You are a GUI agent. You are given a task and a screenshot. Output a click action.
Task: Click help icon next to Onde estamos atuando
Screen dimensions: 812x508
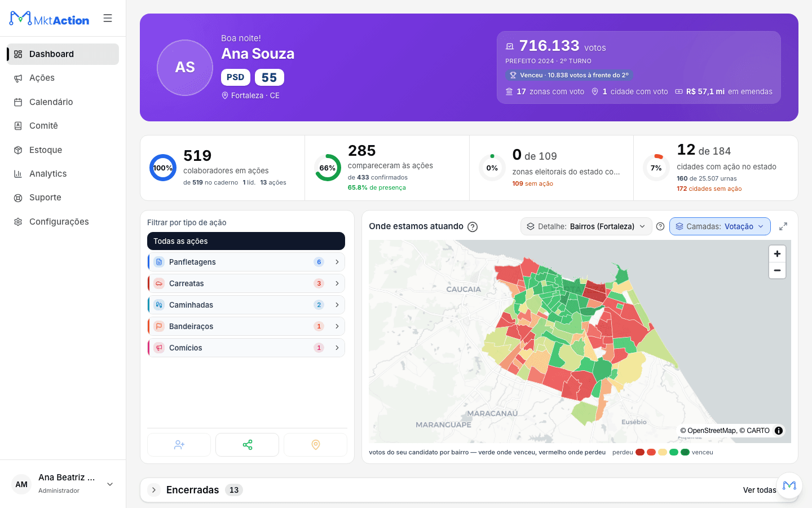pyautogui.click(x=473, y=227)
